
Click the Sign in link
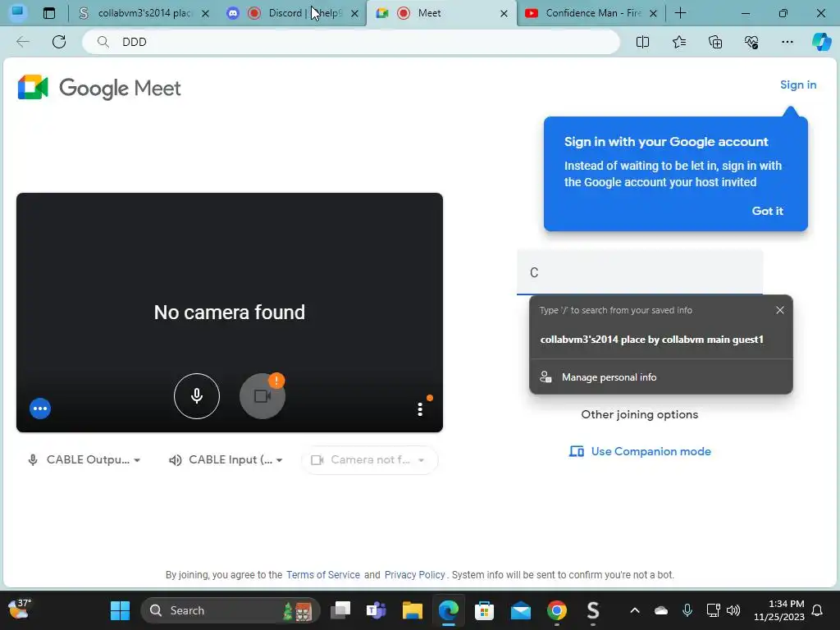click(x=797, y=84)
